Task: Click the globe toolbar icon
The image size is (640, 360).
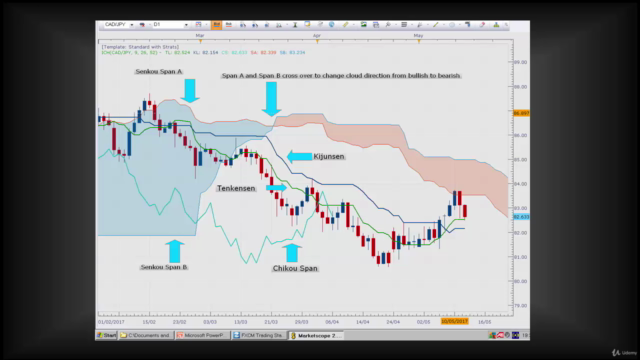Action: (x=331, y=25)
